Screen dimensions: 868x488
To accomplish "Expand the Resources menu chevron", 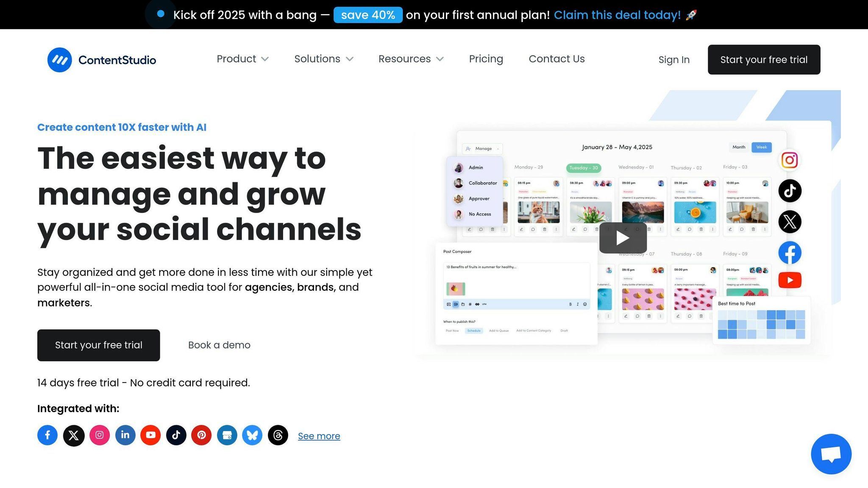I will click(440, 59).
